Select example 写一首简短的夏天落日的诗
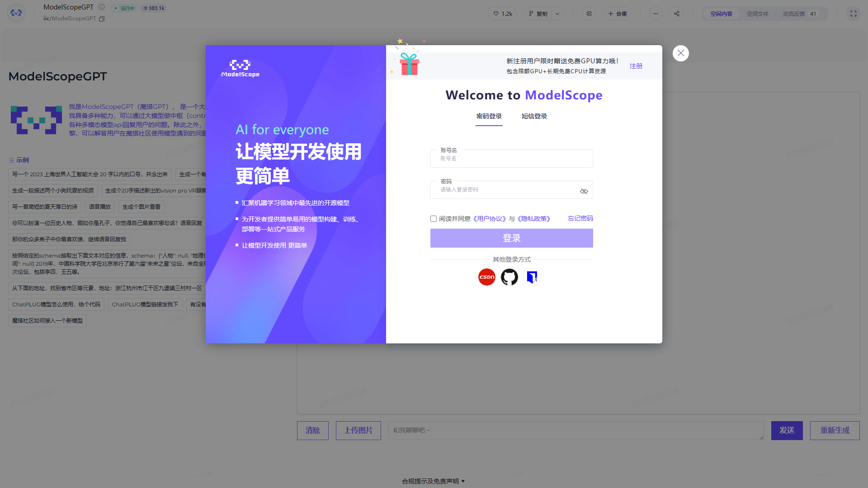 tap(45, 207)
